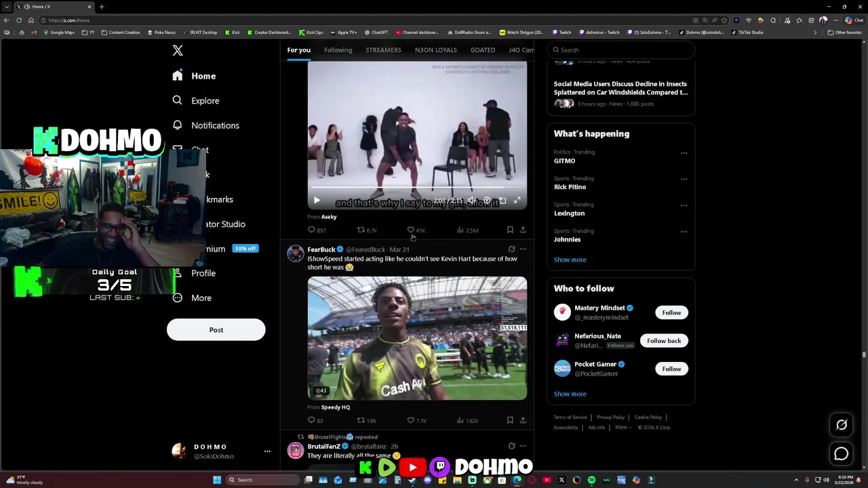
Task: Enter fullscreen on Asaky video
Action: (517, 201)
